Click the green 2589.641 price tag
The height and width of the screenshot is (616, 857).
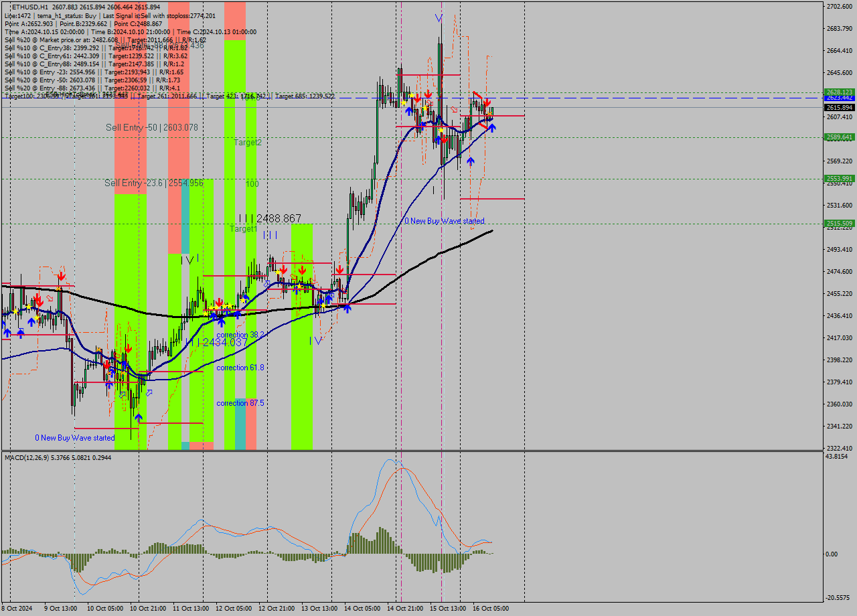(x=839, y=137)
